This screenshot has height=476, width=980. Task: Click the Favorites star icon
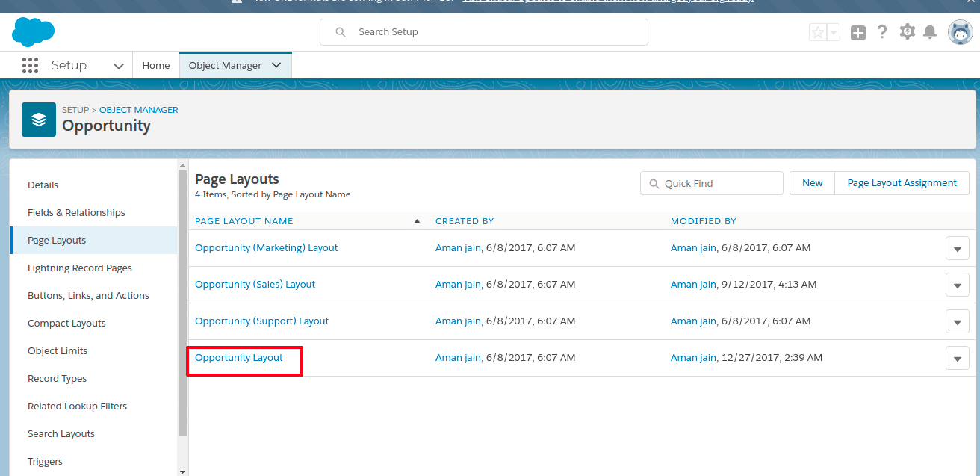click(818, 32)
